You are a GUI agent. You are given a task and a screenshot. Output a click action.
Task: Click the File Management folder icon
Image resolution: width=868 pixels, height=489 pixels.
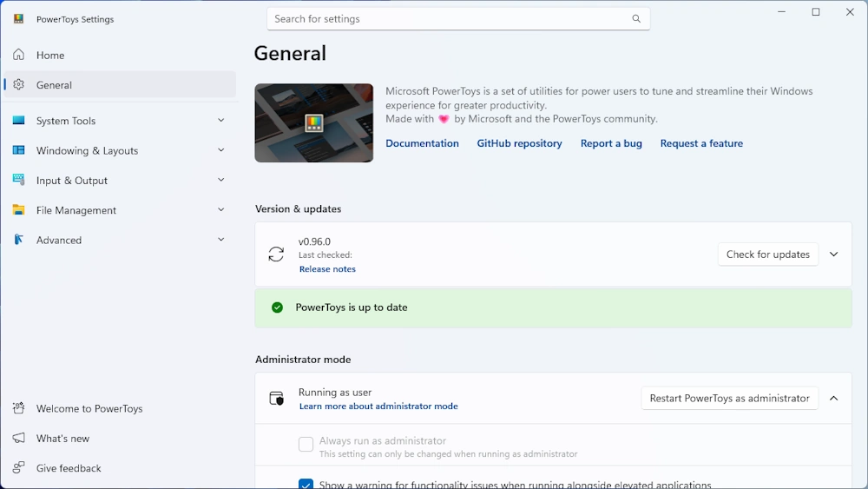click(18, 210)
